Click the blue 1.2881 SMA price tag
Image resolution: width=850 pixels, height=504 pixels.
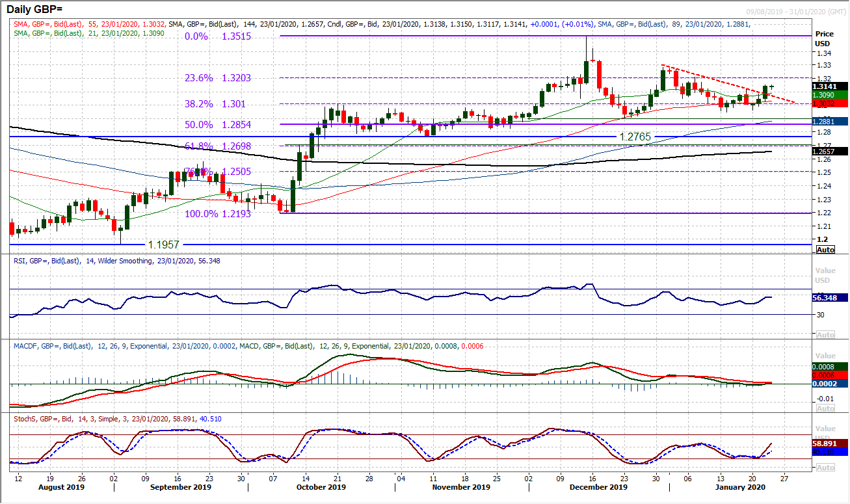(x=825, y=121)
